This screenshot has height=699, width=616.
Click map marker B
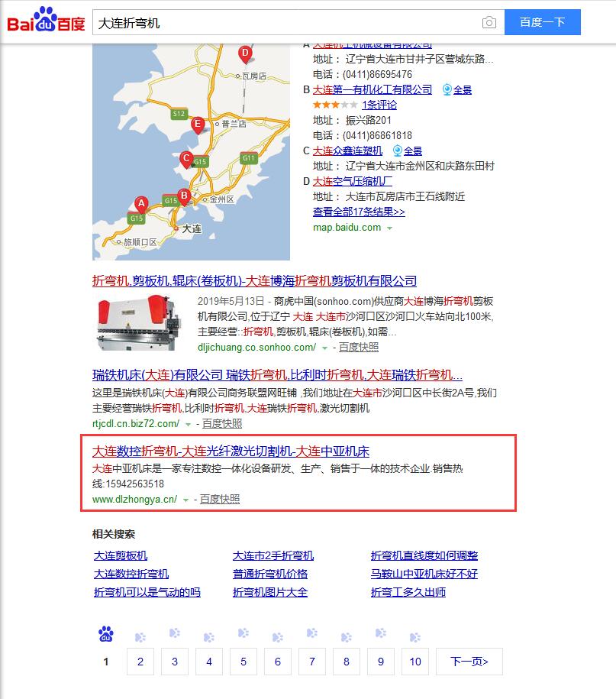point(184,196)
